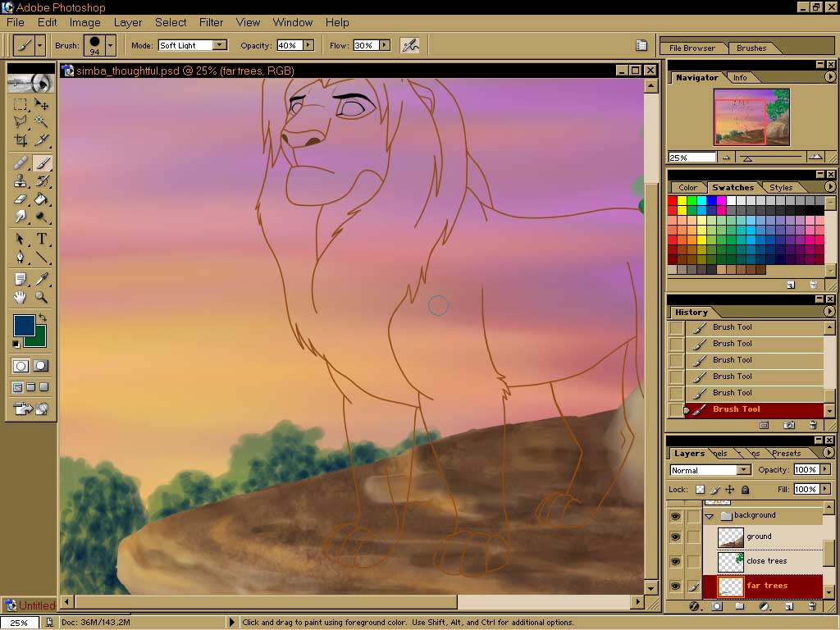This screenshot has width=840, height=630.
Task: Toggle the airbrush option in the options bar
Action: click(x=410, y=46)
